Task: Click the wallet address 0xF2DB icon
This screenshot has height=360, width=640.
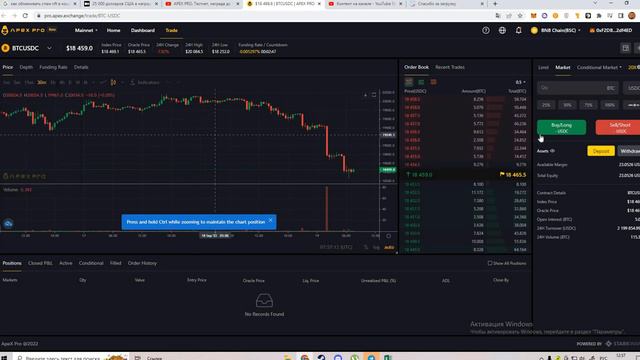Action: pos(592,30)
